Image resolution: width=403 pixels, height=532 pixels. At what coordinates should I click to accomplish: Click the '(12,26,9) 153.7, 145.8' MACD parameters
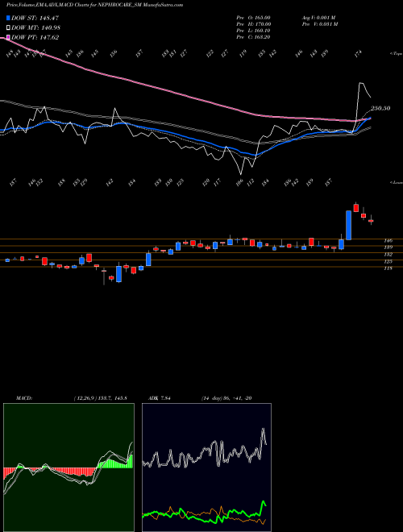(x=100, y=398)
